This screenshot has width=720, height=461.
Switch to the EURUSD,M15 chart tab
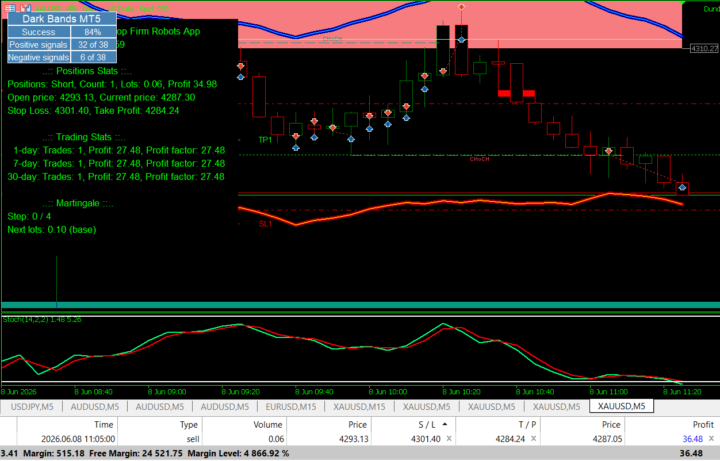coord(291,406)
